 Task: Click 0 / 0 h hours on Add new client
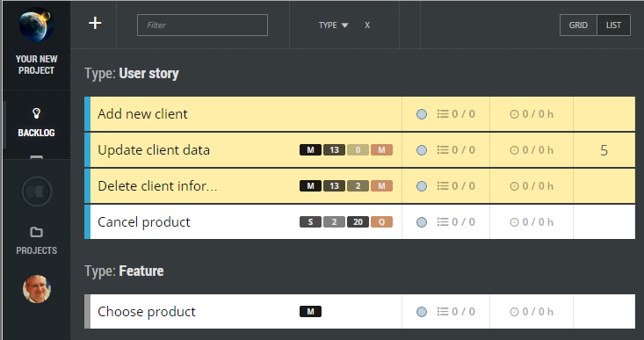click(x=538, y=114)
